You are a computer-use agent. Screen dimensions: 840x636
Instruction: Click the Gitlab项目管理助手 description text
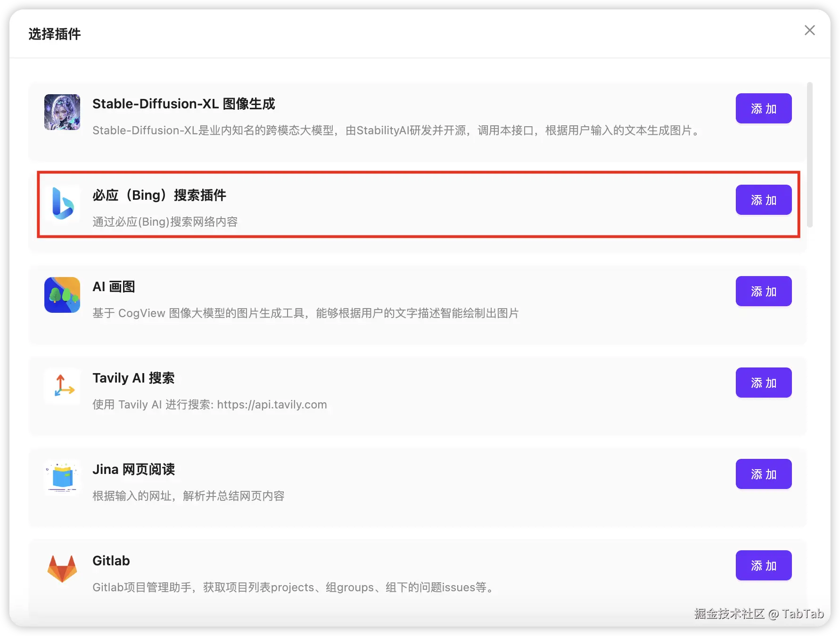[x=294, y=587]
